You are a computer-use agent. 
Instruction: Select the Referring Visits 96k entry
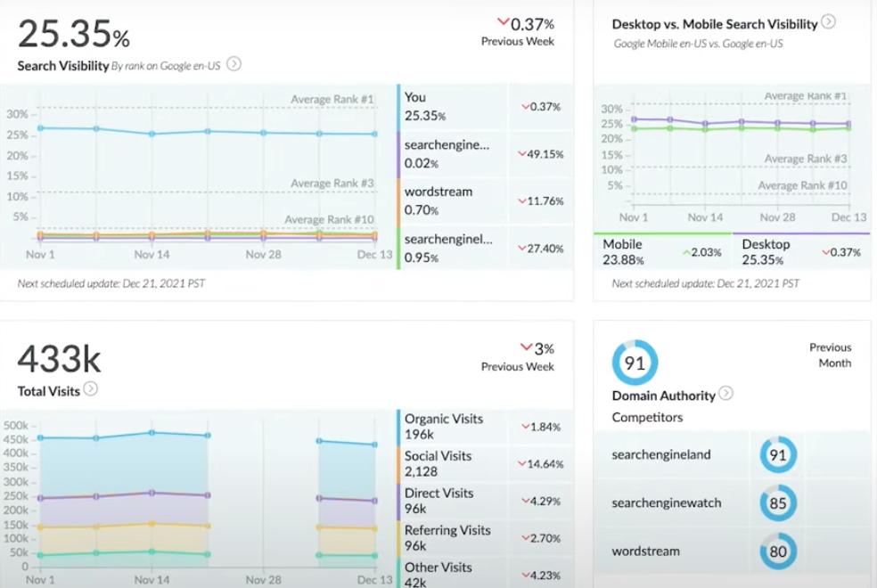(x=453, y=538)
